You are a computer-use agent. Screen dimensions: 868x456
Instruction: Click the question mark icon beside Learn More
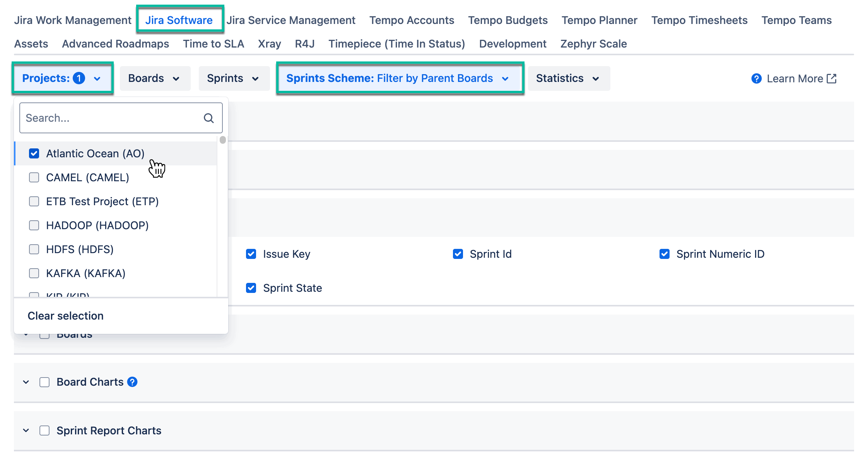click(756, 78)
